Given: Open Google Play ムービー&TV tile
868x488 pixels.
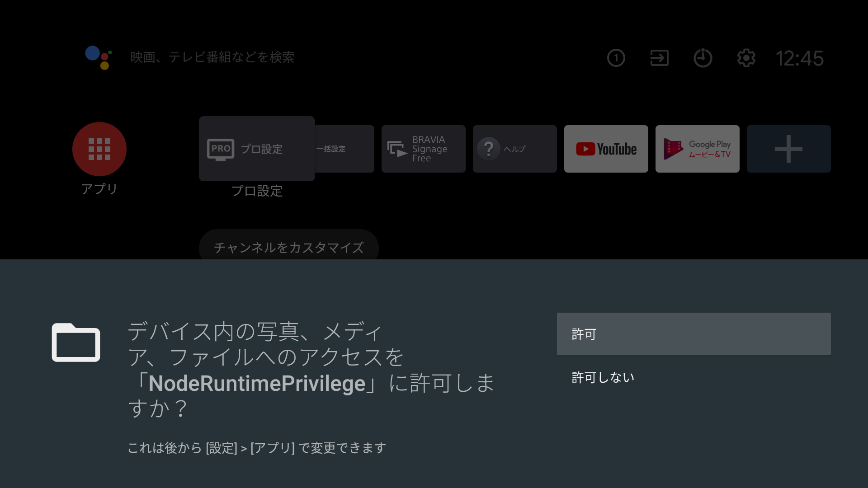Looking at the screenshot, I should pos(697,149).
